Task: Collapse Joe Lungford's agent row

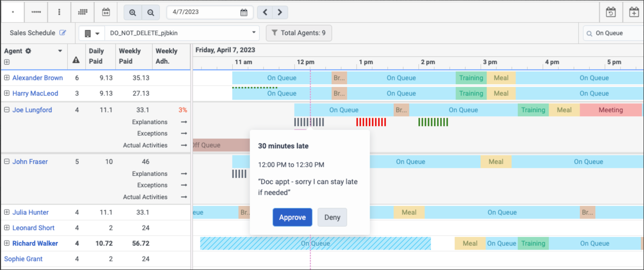Action: [7, 110]
